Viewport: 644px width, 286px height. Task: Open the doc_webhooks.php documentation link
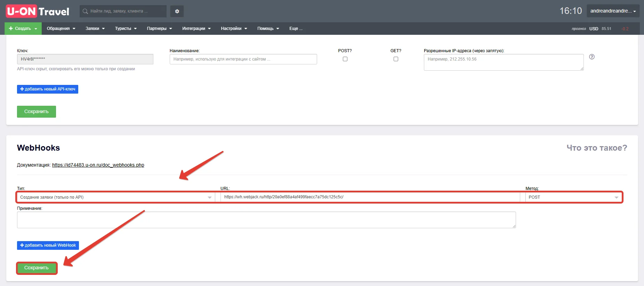[98, 165]
